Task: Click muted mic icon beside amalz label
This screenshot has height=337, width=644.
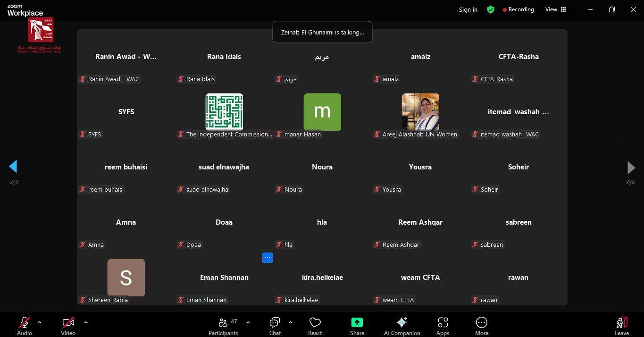Action: [377, 79]
